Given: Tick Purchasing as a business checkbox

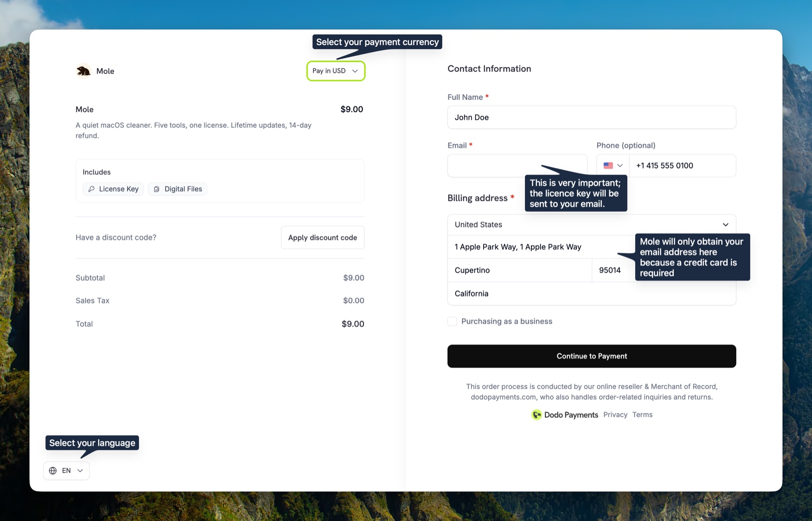Looking at the screenshot, I should [452, 321].
